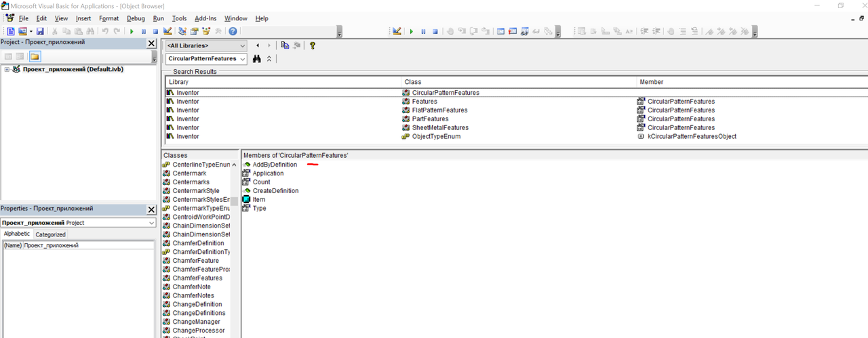Click Locals Window icon in Debug toolbar
This screenshot has height=338, width=868.
pos(500,31)
